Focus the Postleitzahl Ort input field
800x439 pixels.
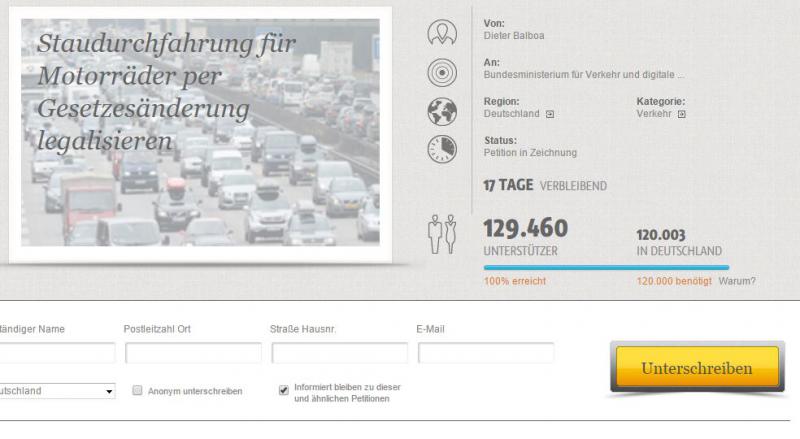click(x=193, y=353)
